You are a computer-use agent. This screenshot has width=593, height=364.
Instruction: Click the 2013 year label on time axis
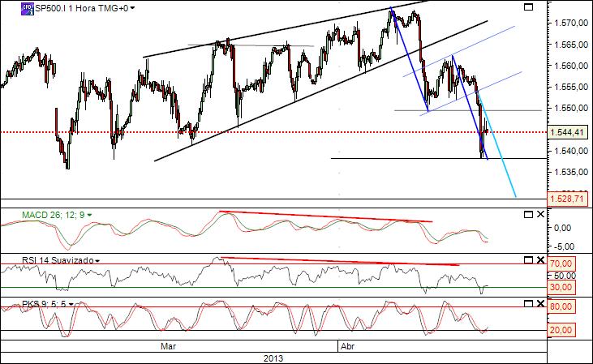click(273, 358)
